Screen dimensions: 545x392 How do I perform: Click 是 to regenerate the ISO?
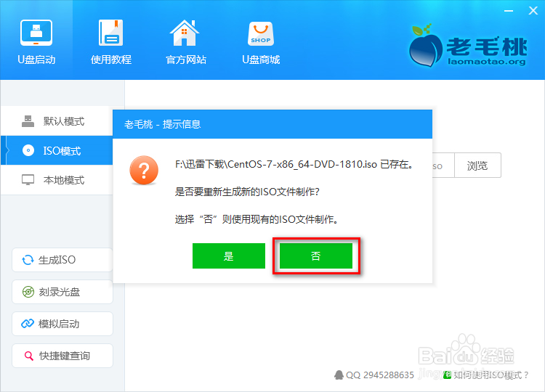click(229, 256)
